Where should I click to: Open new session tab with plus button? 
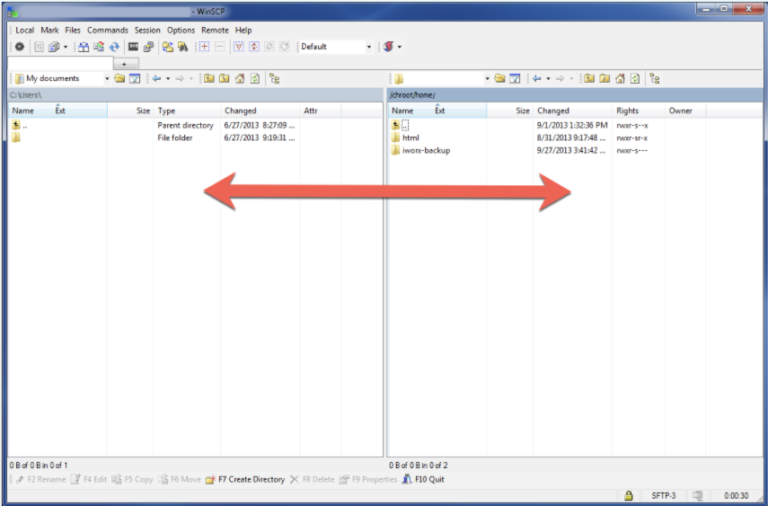point(125,62)
